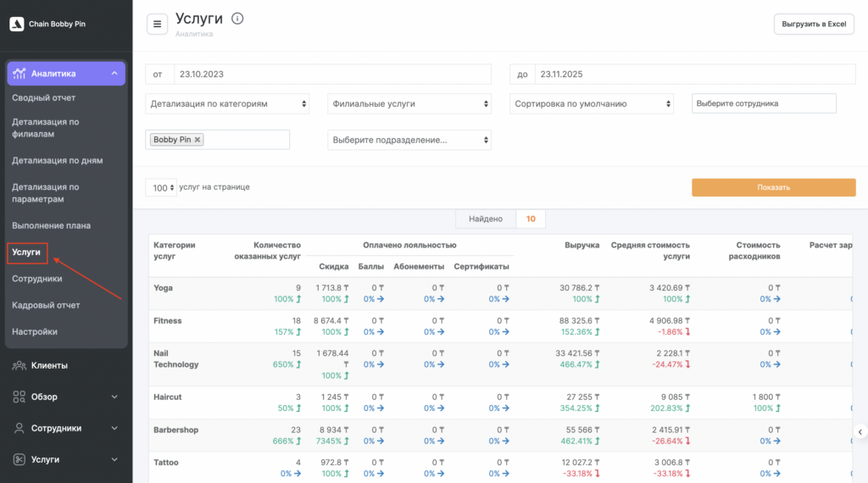Open the Филиальные услуги dropdown
The height and width of the screenshot is (483, 868).
click(x=409, y=103)
